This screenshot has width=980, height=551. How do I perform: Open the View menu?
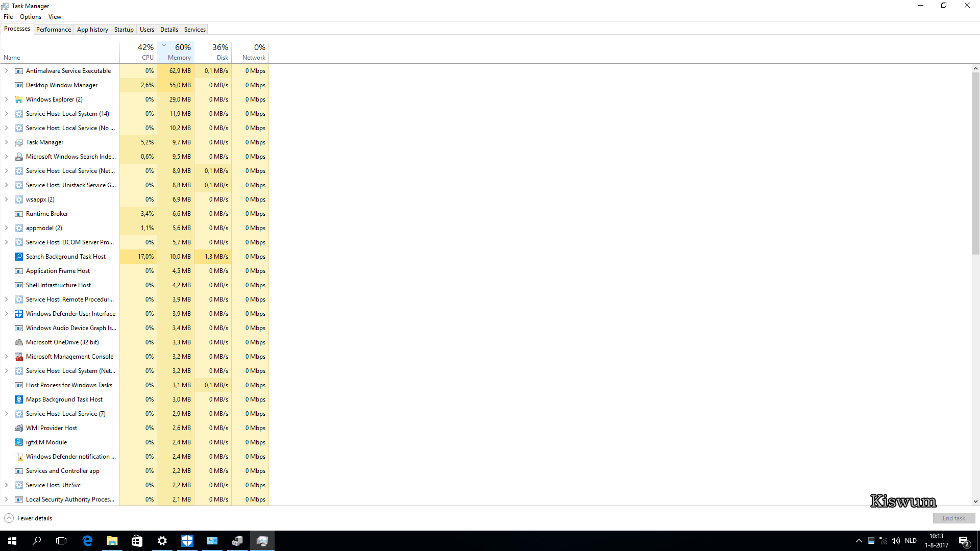(55, 17)
